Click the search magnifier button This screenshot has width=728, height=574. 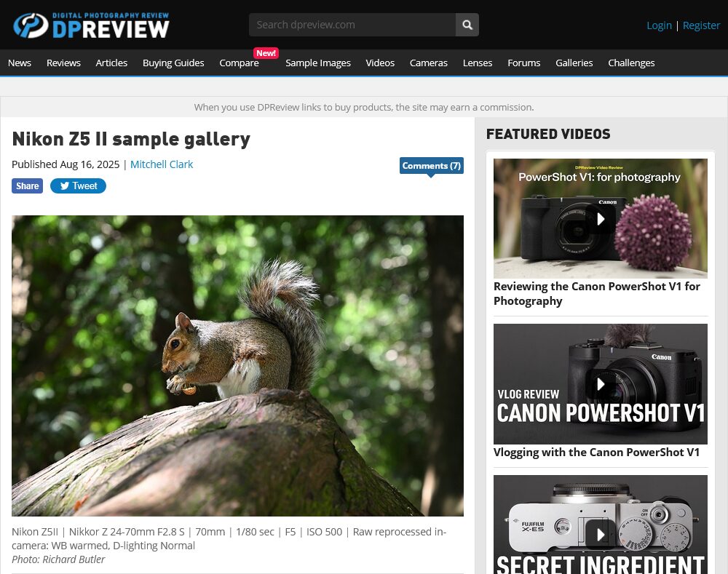pos(467,25)
